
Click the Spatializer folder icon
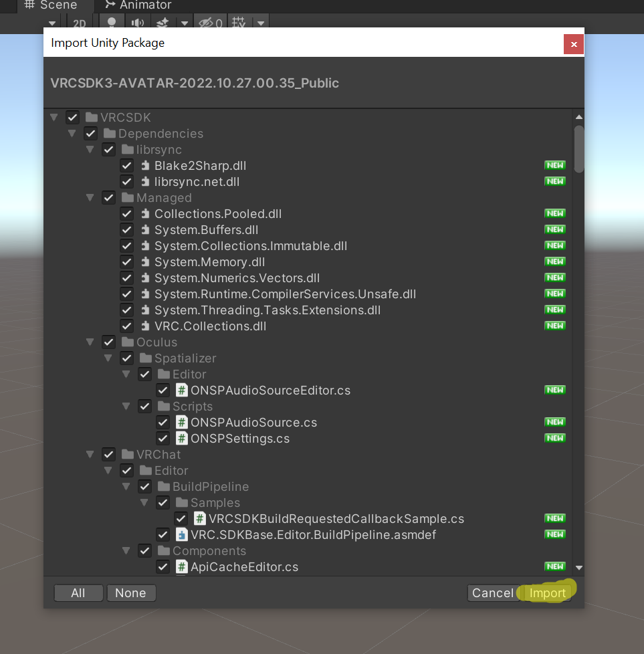pyautogui.click(x=146, y=358)
